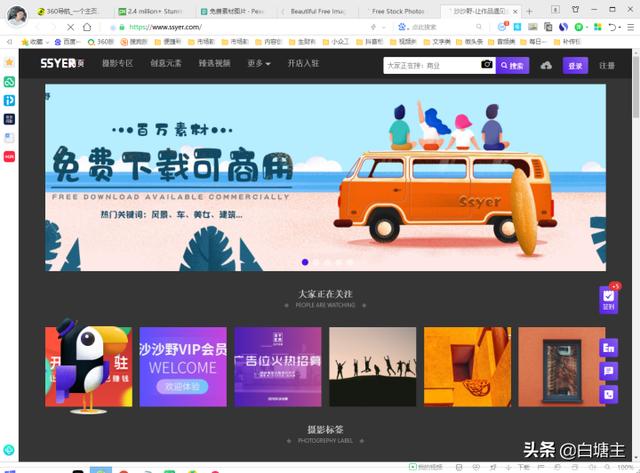Open the 每日一 bookmark folder
This screenshot has width=640, height=473.
[x=533, y=42]
